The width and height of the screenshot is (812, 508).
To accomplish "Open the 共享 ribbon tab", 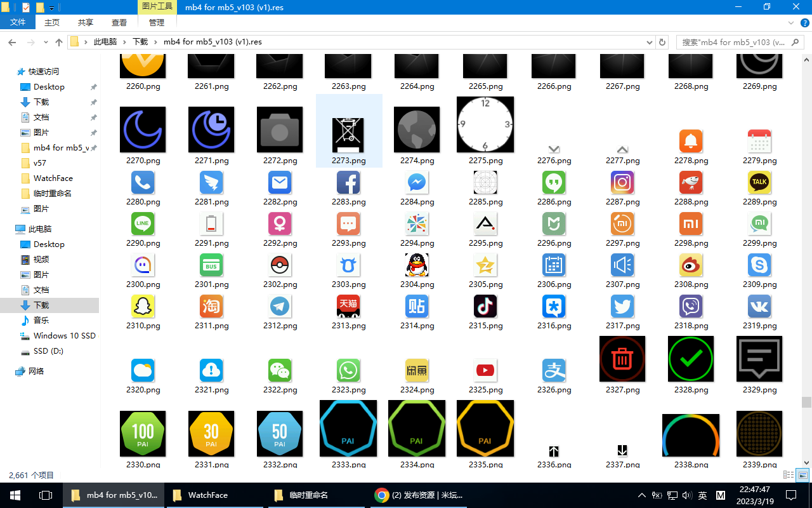I will coord(86,22).
